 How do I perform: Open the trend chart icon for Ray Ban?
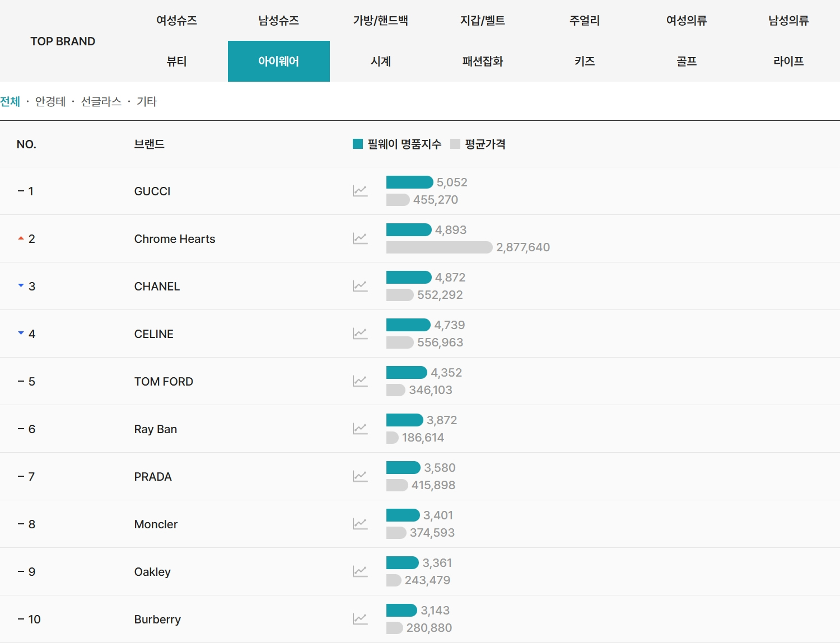(x=360, y=429)
